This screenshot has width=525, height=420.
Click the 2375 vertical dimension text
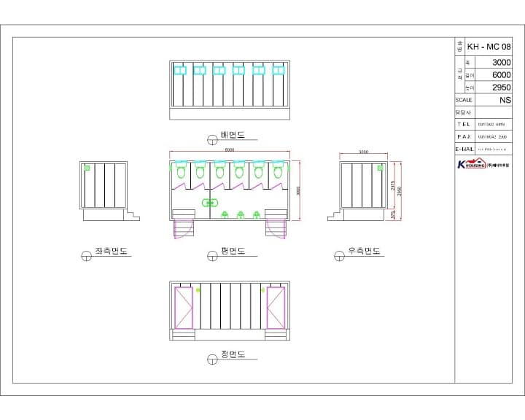(x=393, y=185)
